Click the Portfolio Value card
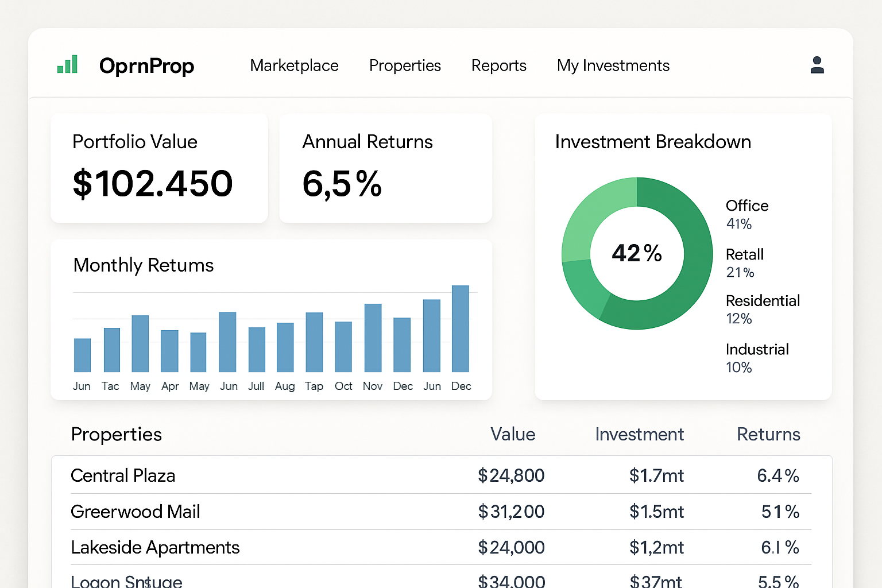882x588 pixels. pyautogui.click(x=159, y=168)
